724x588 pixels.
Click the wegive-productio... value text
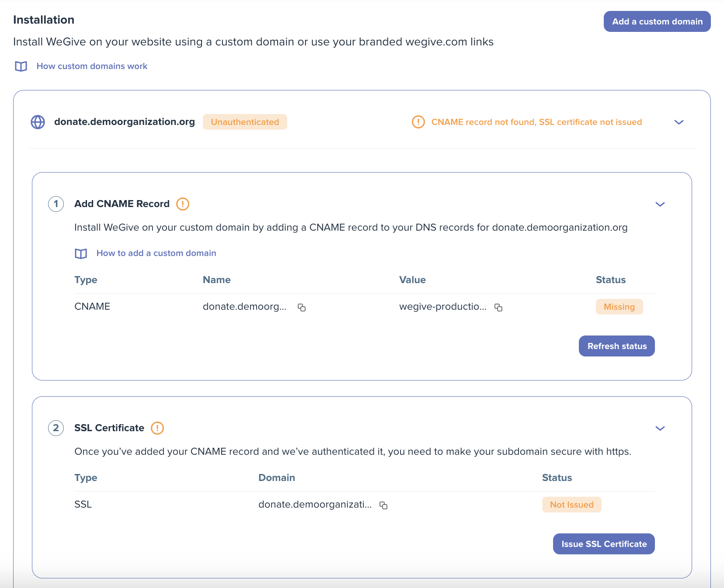click(442, 307)
